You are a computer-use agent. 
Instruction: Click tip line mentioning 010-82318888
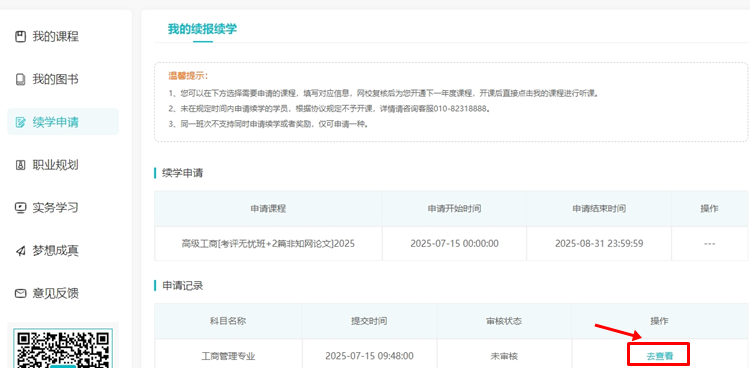(x=330, y=109)
